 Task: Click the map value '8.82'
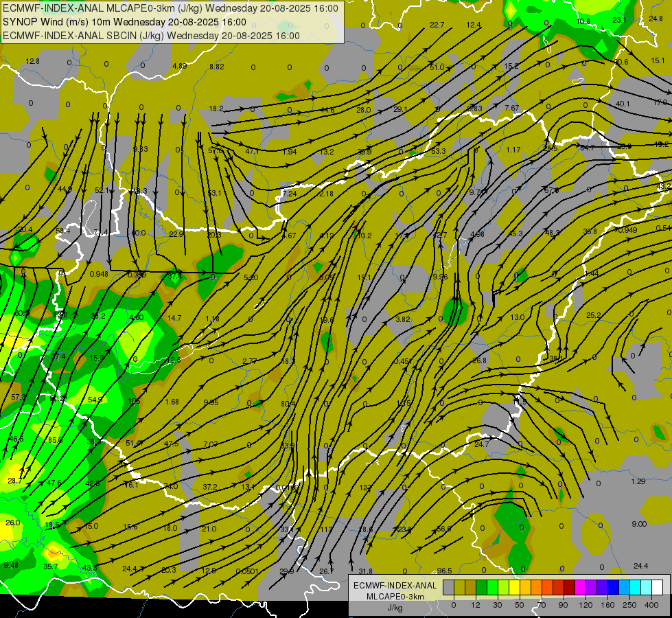(217, 67)
